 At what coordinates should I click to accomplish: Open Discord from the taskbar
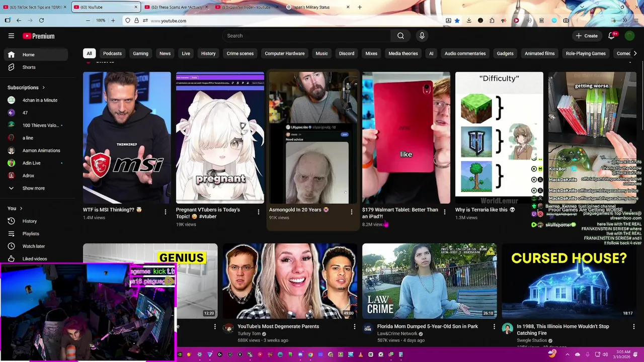pyautogui.click(x=300, y=354)
